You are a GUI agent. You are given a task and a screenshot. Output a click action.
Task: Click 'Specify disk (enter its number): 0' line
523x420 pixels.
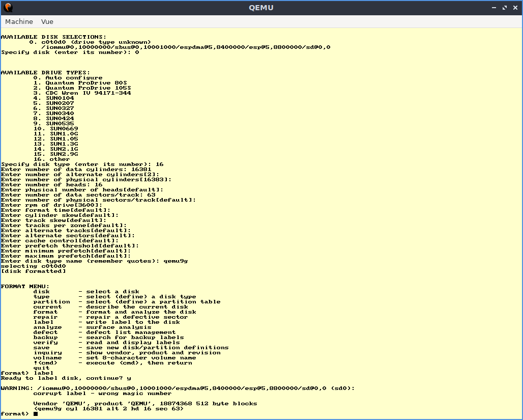tap(70, 52)
